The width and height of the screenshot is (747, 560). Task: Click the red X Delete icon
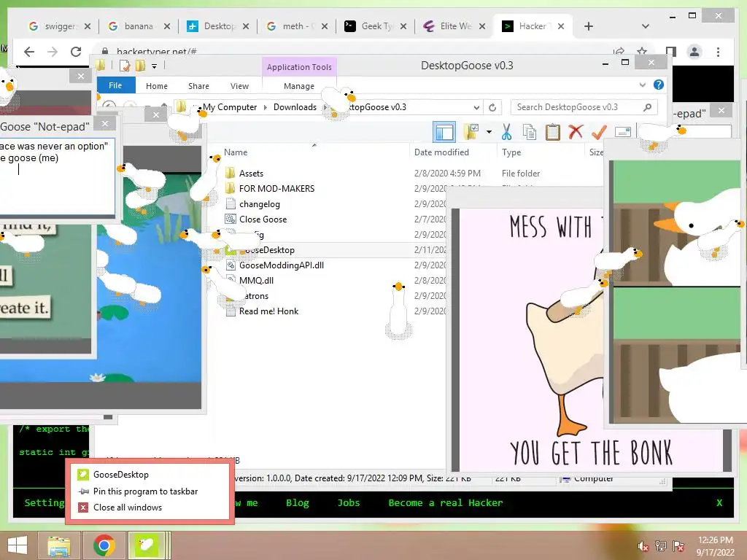tap(576, 132)
